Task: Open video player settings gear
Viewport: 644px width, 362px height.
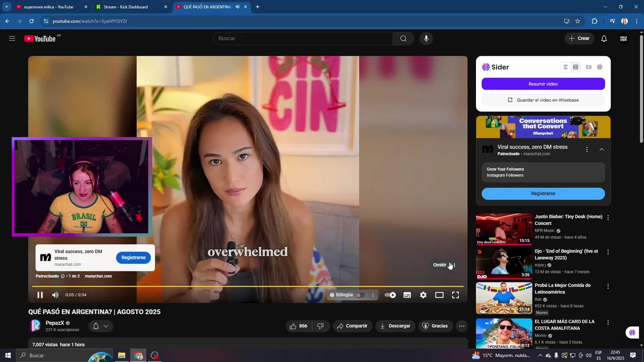Action: [x=423, y=295]
